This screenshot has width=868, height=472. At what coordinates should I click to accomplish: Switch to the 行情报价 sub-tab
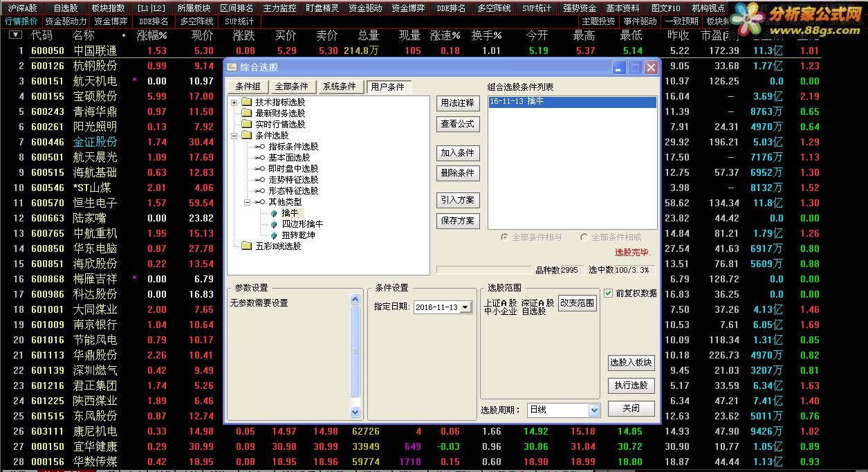coord(21,21)
